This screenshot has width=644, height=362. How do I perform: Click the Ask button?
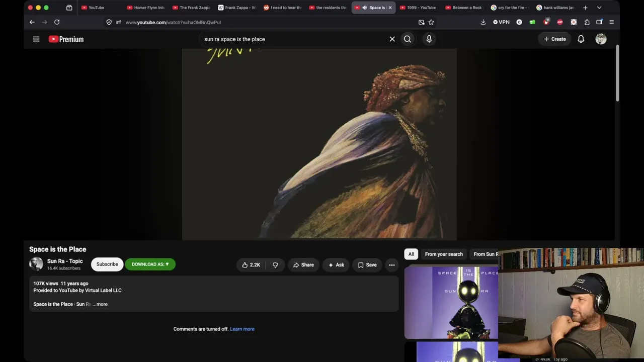coord(336,265)
